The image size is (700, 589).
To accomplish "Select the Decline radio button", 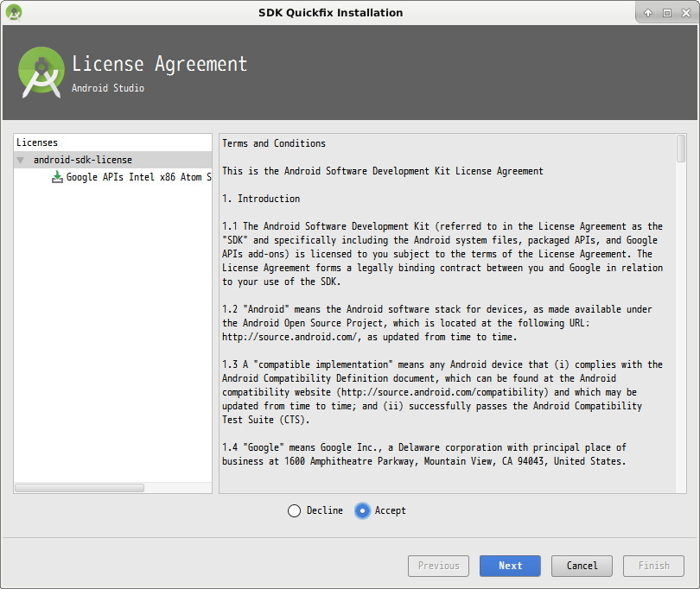I will coord(295,510).
